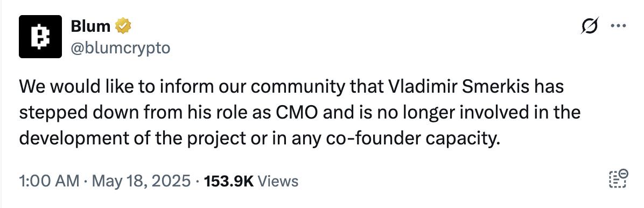Open the @blumcrypto handle link
The image size is (644, 208).
pos(120,48)
